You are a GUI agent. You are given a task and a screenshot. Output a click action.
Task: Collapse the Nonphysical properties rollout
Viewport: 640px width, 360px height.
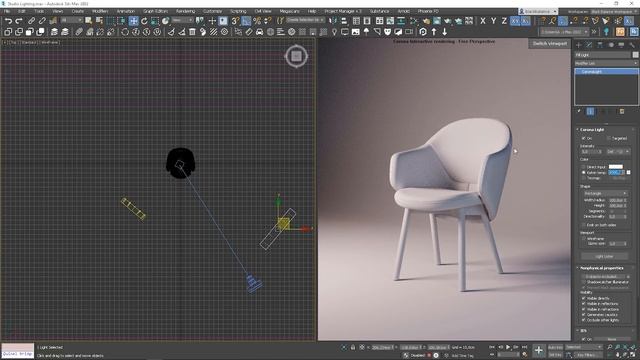pos(602,268)
